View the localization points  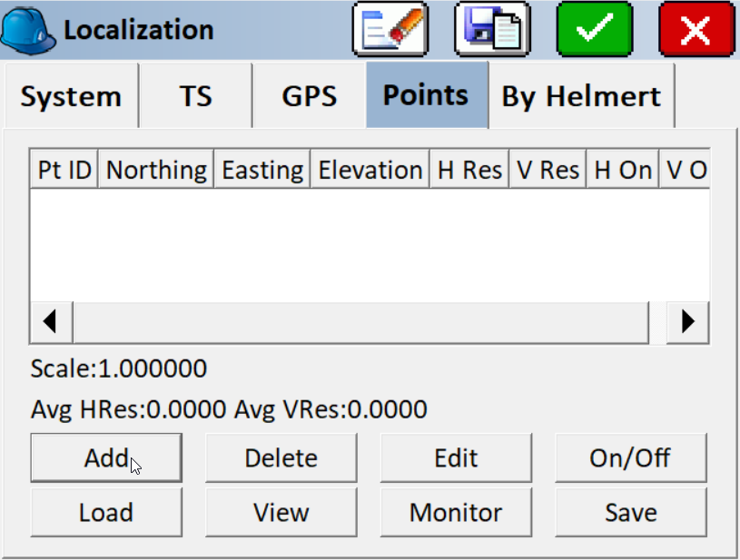pos(281,512)
